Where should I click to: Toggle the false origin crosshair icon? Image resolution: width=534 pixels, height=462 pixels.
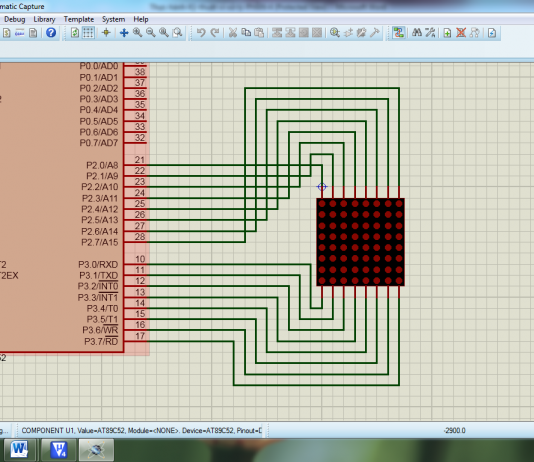106,33
